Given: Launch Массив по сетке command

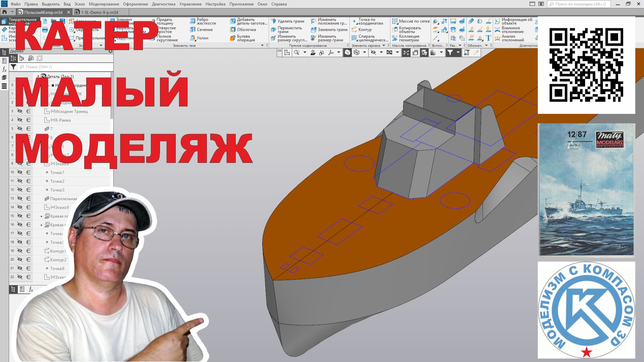Looking at the screenshot, I should pos(411,21).
